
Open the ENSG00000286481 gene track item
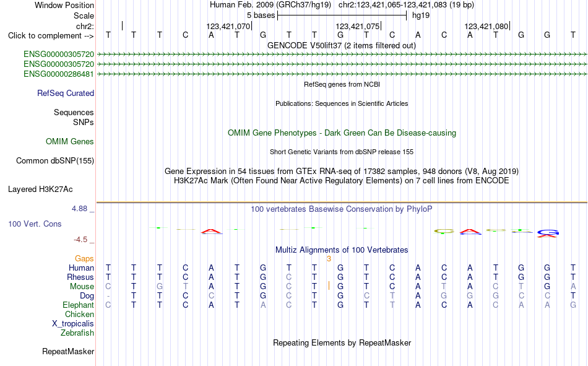(59, 74)
